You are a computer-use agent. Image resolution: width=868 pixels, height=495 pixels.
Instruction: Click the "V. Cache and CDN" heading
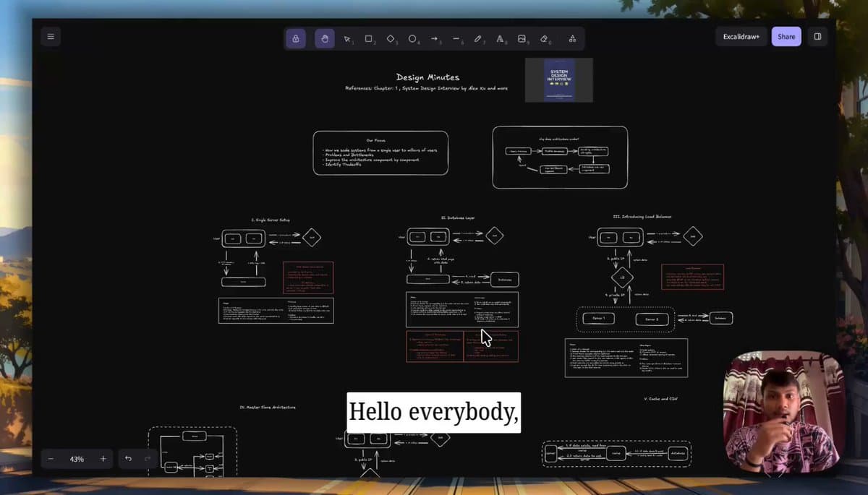(x=661, y=398)
